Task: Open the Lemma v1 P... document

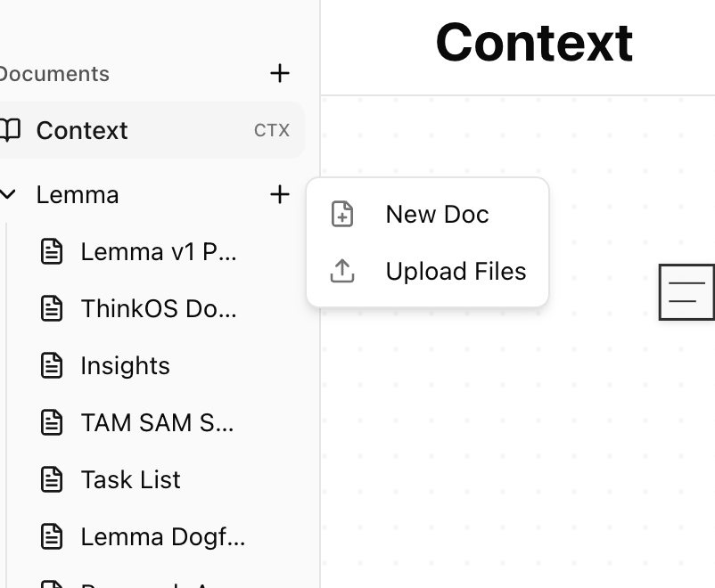Action: click(159, 251)
